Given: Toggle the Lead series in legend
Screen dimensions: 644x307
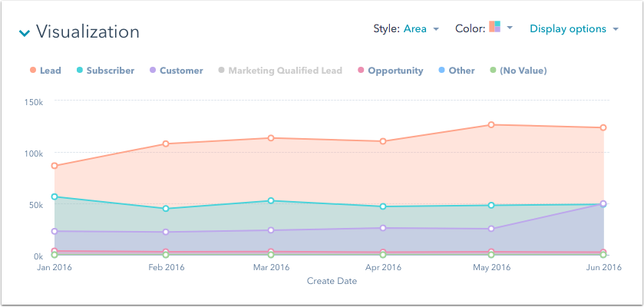Looking at the screenshot, I should [45, 71].
